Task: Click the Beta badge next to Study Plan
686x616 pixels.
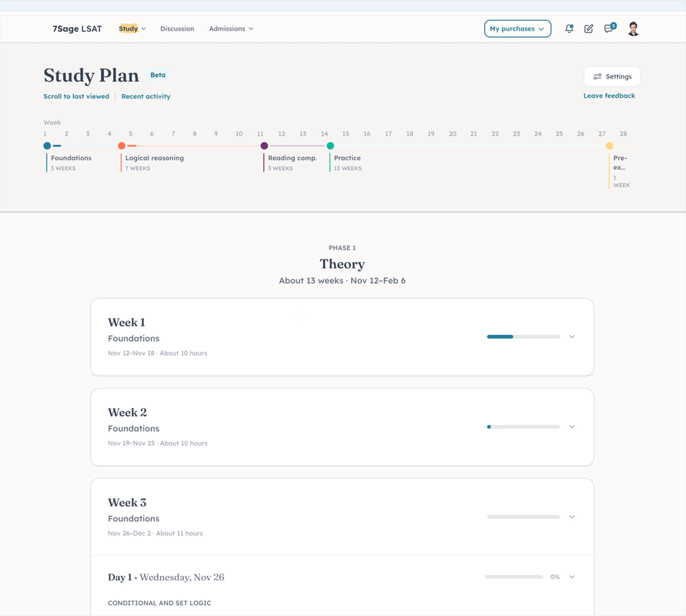Action: pos(158,75)
